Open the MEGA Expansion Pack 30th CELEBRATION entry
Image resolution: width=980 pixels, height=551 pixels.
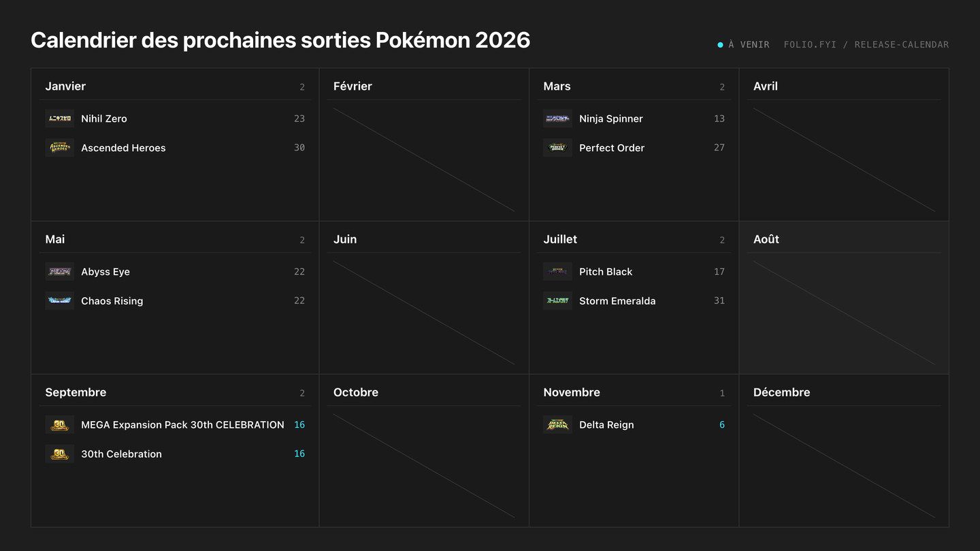pyautogui.click(x=175, y=424)
